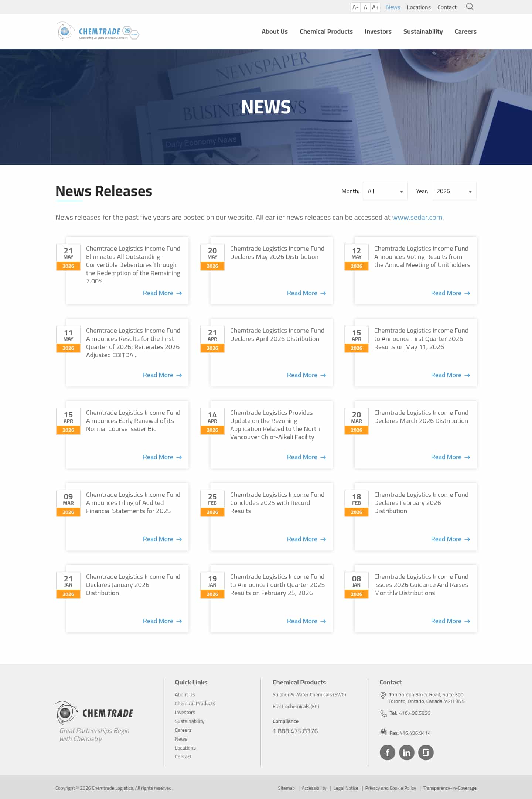Click arrow on May 2026 Distribution Read More
532x799 pixels.
coord(323,293)
